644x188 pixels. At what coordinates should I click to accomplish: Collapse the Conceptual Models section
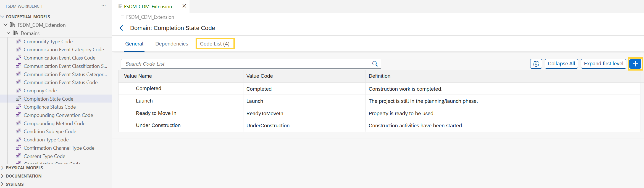pos(2,17)
